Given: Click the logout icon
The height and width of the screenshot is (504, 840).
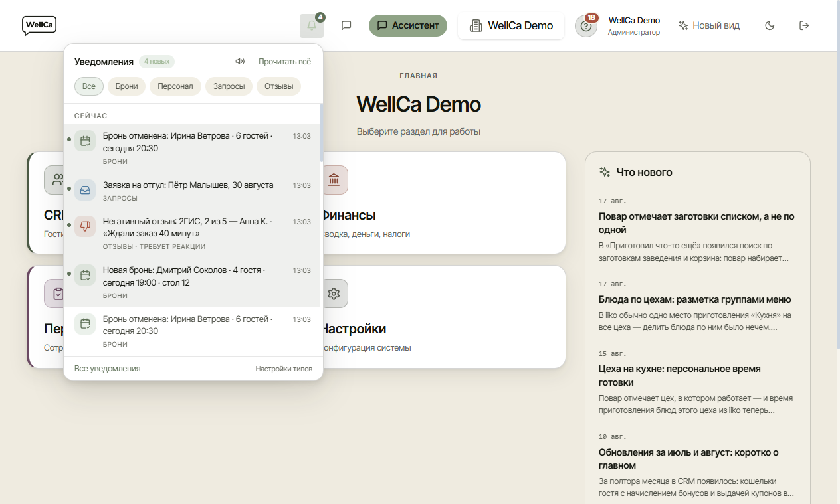Looking at the screenshot, I should [x=804, y=26].
